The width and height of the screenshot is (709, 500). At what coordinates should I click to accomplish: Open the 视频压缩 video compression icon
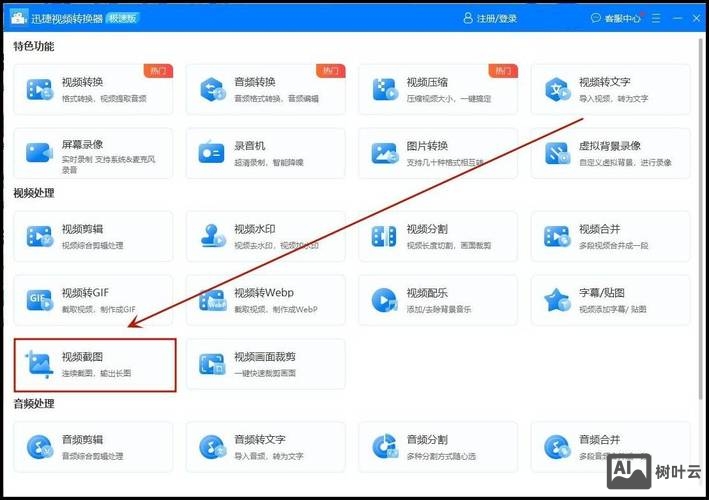(385, 90)
